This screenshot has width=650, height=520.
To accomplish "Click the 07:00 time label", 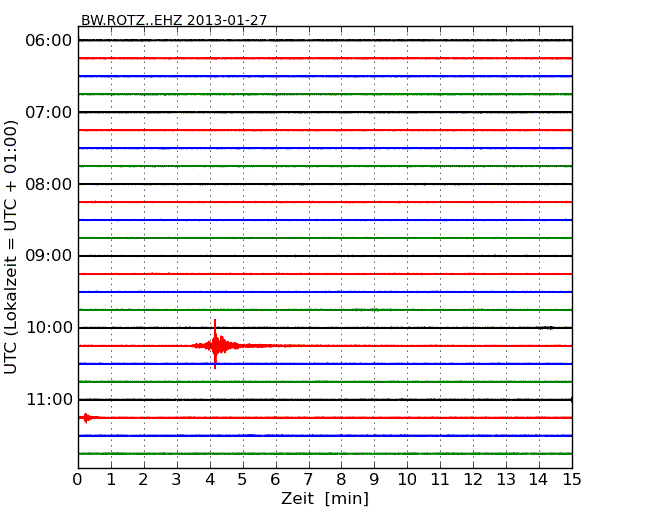I will 49,112.
